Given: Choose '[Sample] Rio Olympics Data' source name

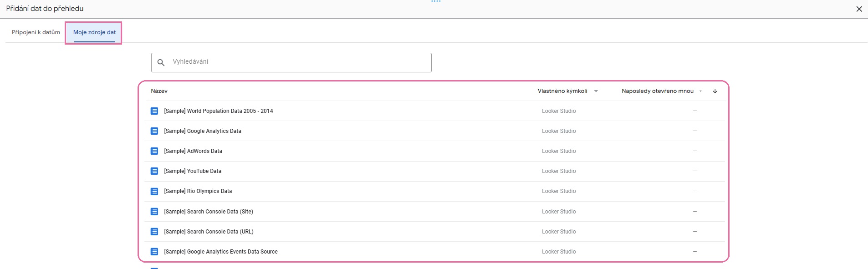Looking at the screenshot, I should [x=198, y=191].
